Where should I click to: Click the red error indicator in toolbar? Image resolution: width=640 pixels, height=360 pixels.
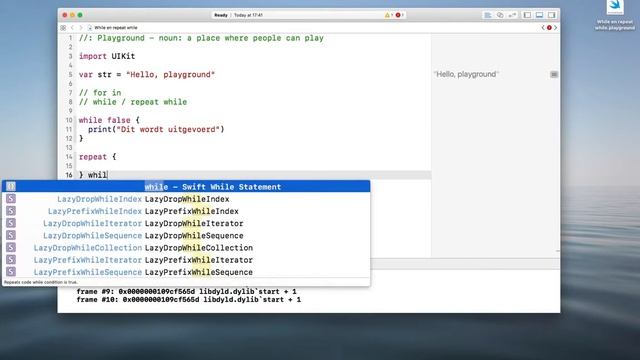tap(399, 15)
